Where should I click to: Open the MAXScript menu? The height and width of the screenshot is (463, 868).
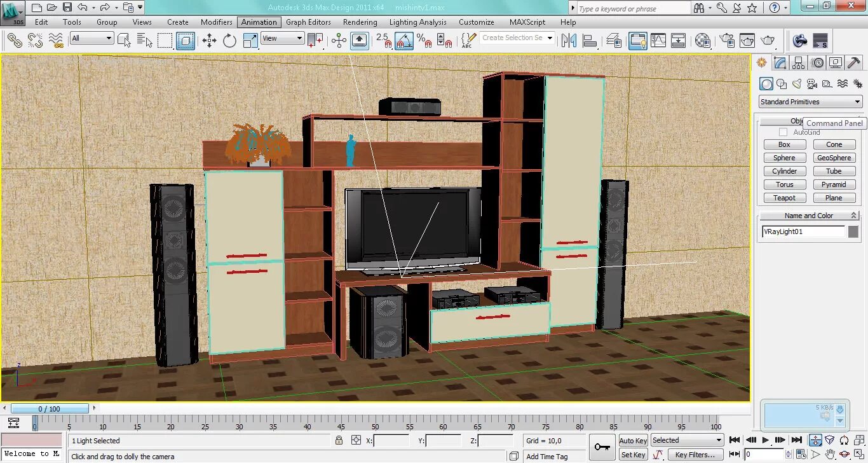tap(527, 22)
